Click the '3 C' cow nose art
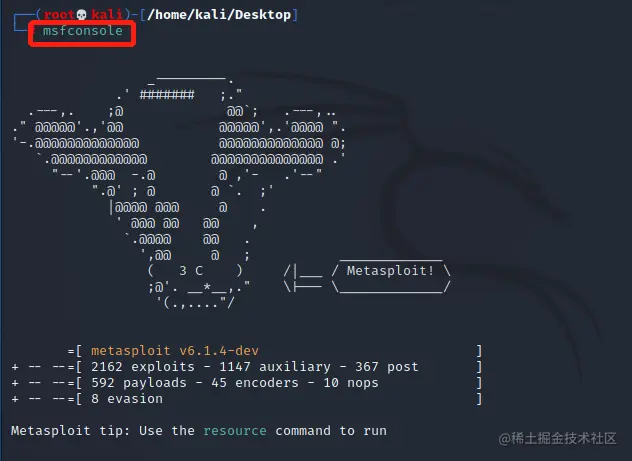Screen dimensions: 632x461 point(191,271)
